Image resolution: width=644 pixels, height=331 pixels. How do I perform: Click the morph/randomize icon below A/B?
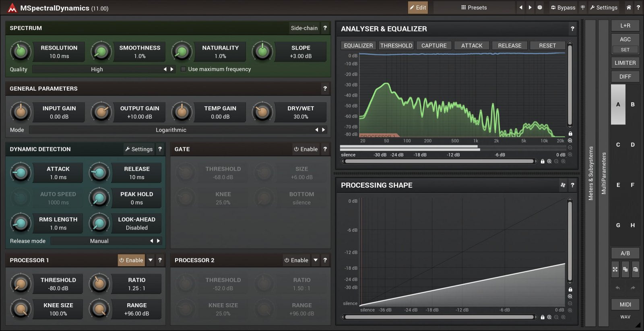(x=615, y=269)
